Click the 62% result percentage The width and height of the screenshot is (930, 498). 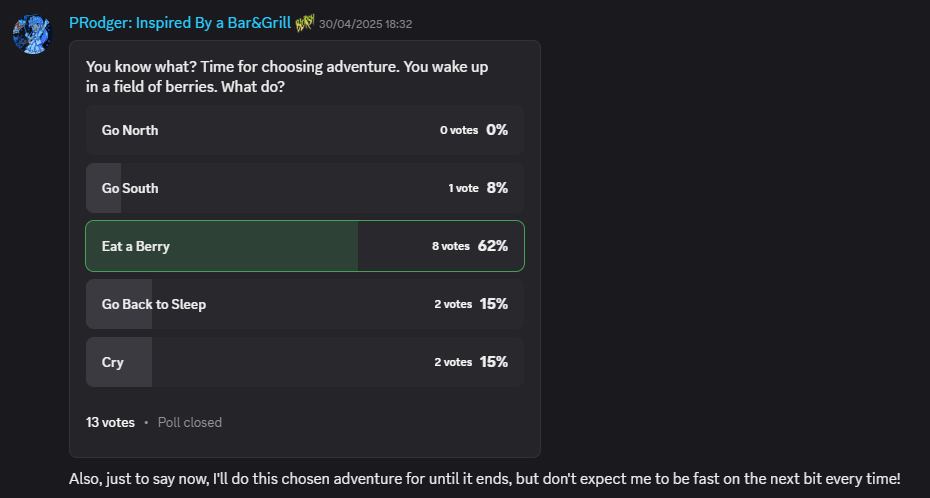[x=493, y=246]
